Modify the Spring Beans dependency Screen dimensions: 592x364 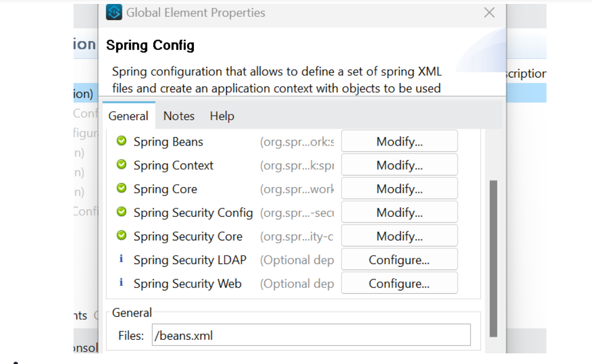[399, 141]
